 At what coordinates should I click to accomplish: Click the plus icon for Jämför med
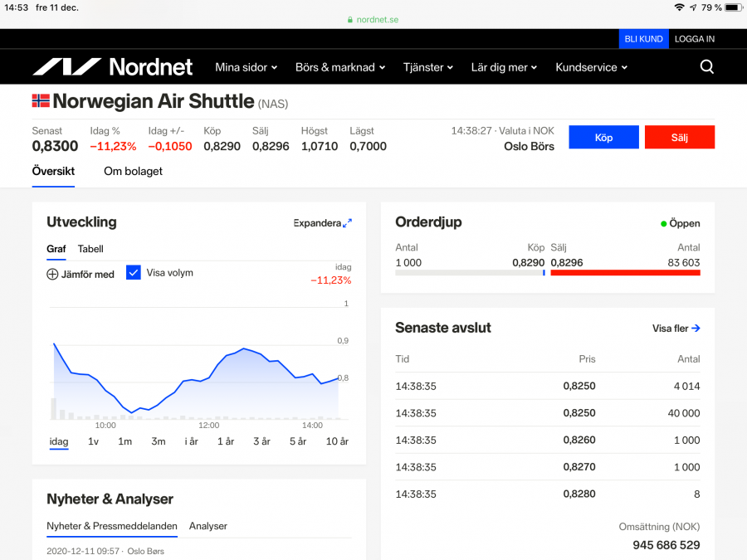52,274
